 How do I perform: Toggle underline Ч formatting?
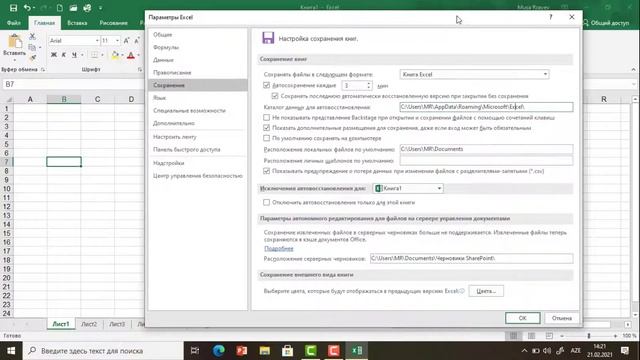click(x=74, y=55)
